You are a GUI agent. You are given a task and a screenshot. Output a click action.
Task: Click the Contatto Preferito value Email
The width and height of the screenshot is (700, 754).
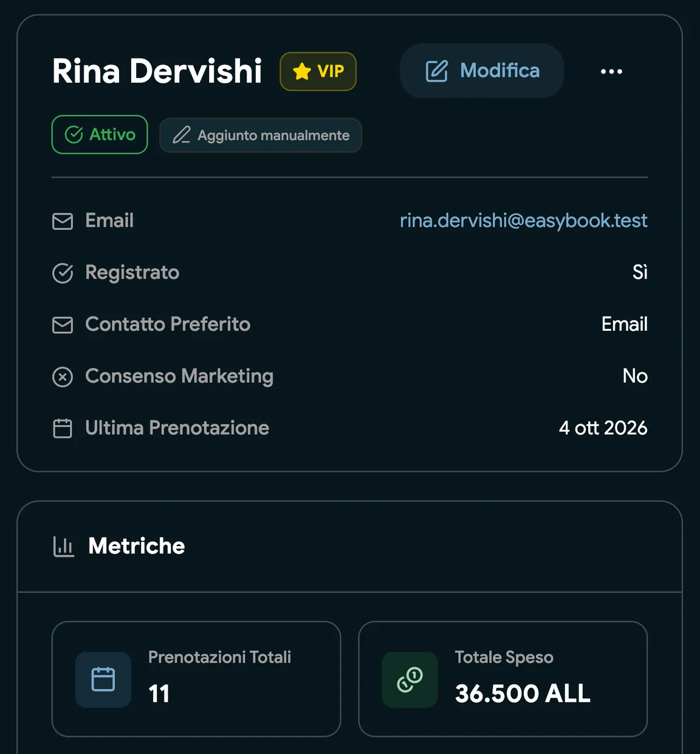625,324
